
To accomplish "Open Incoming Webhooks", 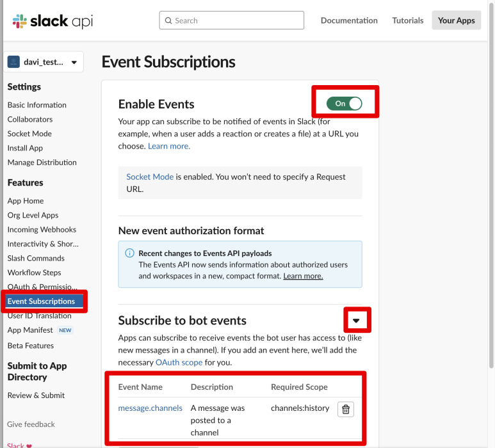I will (x=42, y=230).
